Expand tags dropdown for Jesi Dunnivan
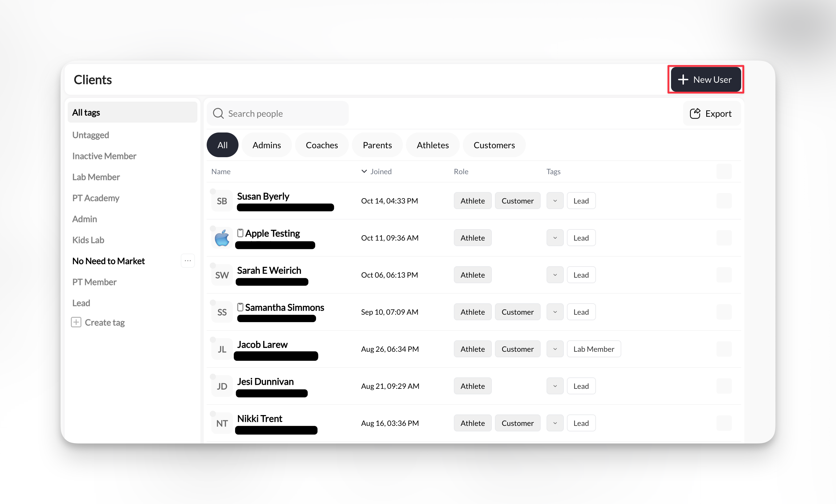This screenshot has height=504, width=836. pos(555,386)
